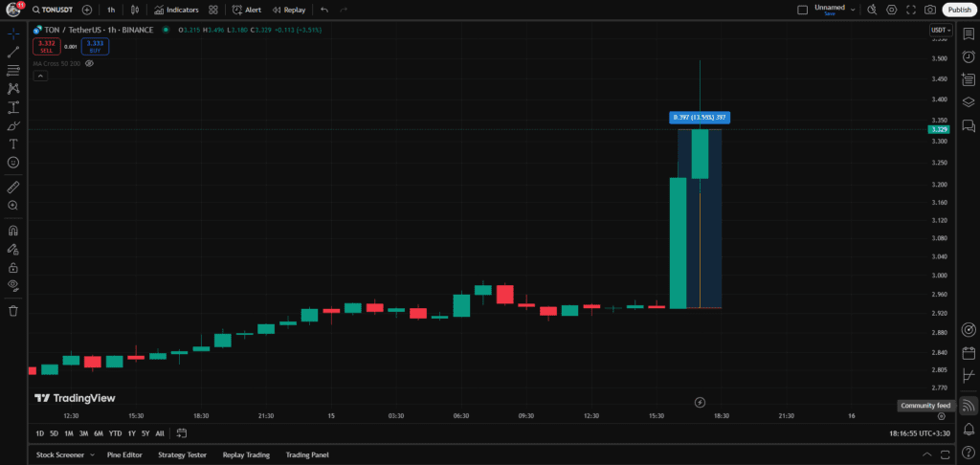This screenshot has height=465, width=980.
Task: Open the Indicators menu
Action: tap(176, 10)
